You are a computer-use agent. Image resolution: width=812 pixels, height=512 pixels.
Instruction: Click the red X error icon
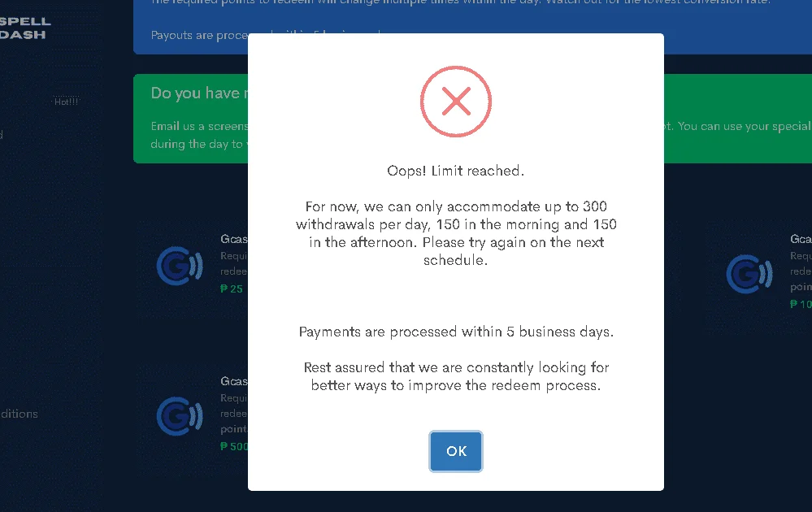456,102
